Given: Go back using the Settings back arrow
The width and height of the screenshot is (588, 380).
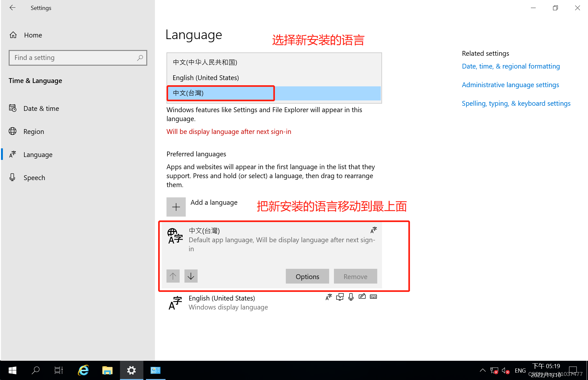Looking at the screenshot, I should pos(13,8).
